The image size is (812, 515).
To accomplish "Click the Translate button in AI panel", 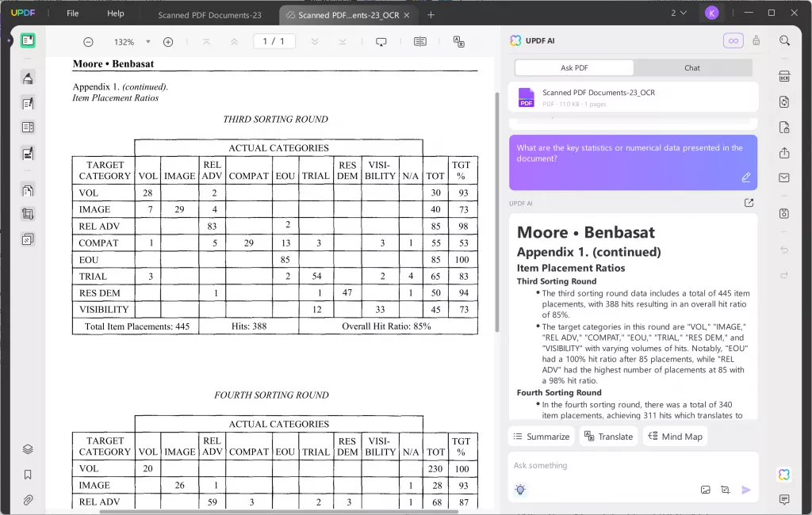I will point(608,437).
